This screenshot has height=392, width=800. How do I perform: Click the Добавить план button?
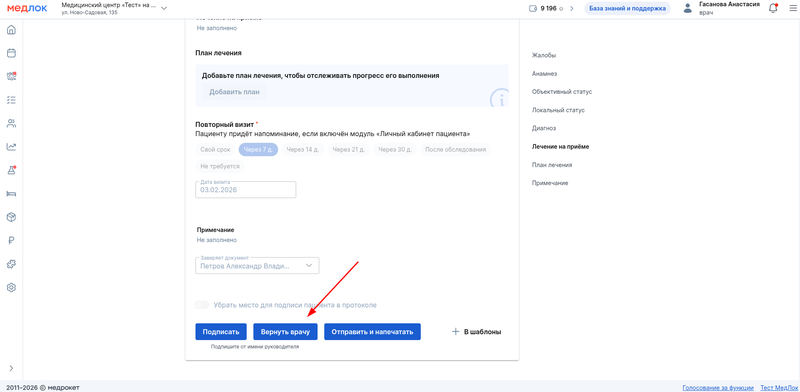click(234, 92)
